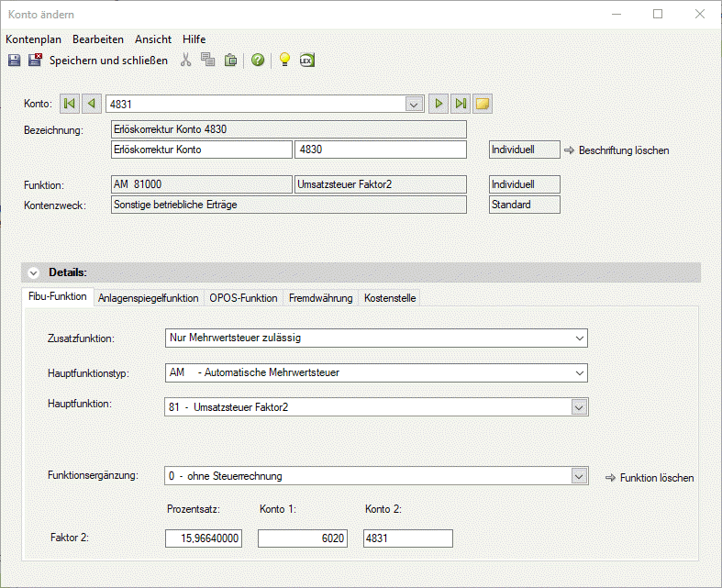Viewport: 722px width, 588px height.
Task: Switch to the OPOS-Funktion tab
Action: coord(243,298)
